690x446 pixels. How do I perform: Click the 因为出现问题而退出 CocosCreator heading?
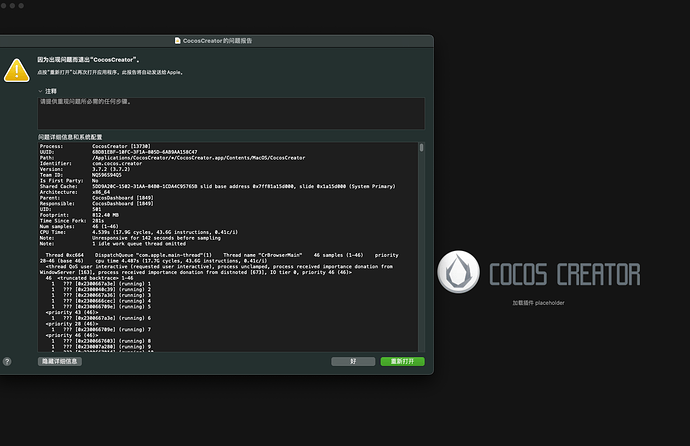(x=88, y=59)
